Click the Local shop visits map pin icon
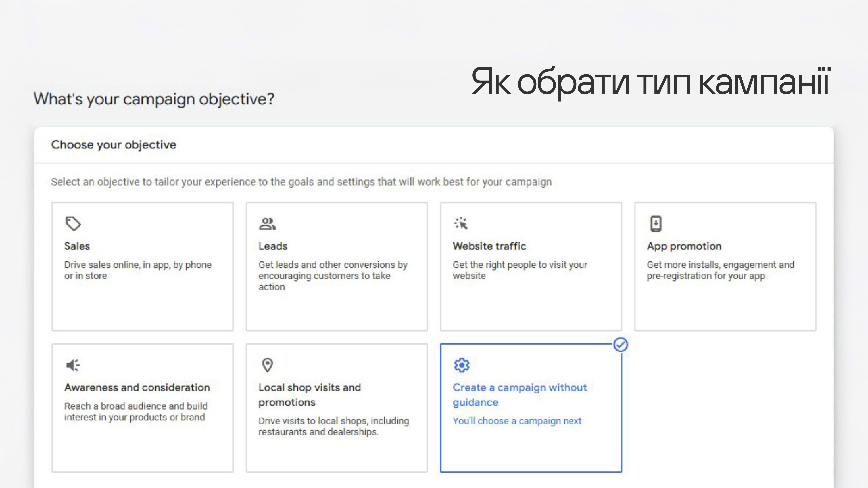The image size is (868, 488). point(267,365)
